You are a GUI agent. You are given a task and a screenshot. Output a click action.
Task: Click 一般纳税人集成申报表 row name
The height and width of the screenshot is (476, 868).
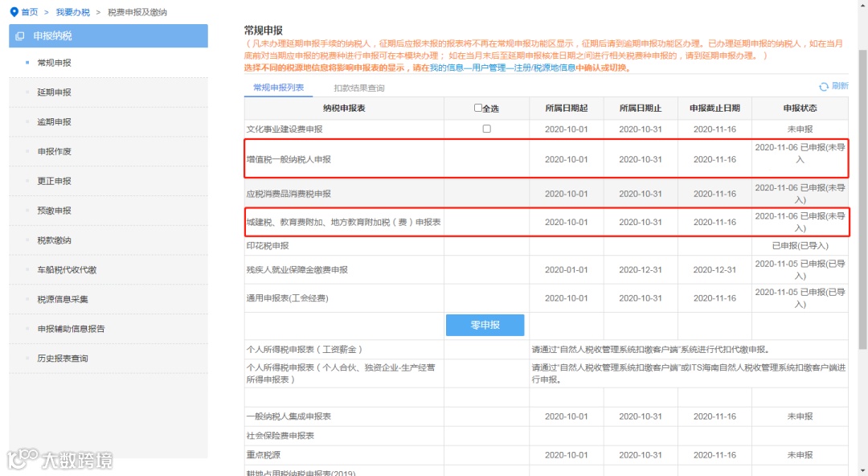click(289, 416)
